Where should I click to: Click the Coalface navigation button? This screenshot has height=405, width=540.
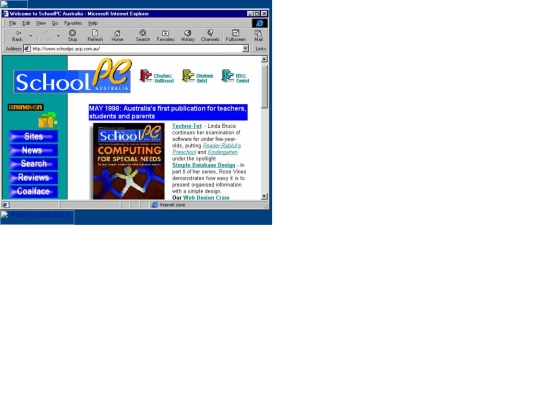pos(33,191)
